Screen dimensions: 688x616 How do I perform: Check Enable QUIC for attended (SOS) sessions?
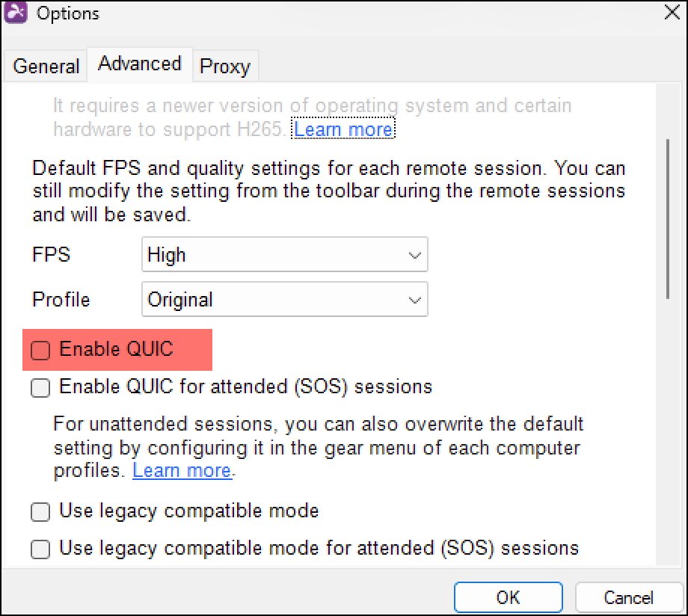tap(40, 388)
